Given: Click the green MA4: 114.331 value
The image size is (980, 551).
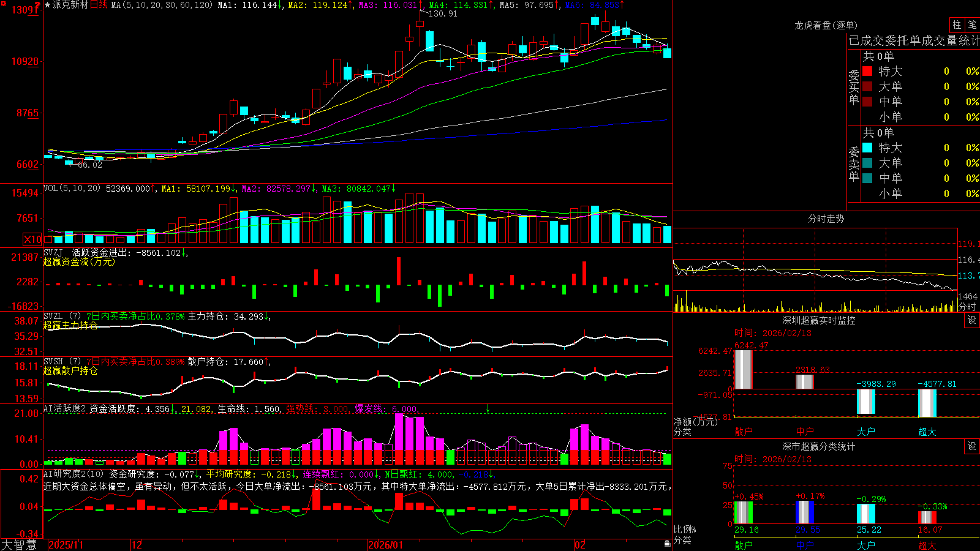Looking at the screenshot, I should tap(458, 5).
